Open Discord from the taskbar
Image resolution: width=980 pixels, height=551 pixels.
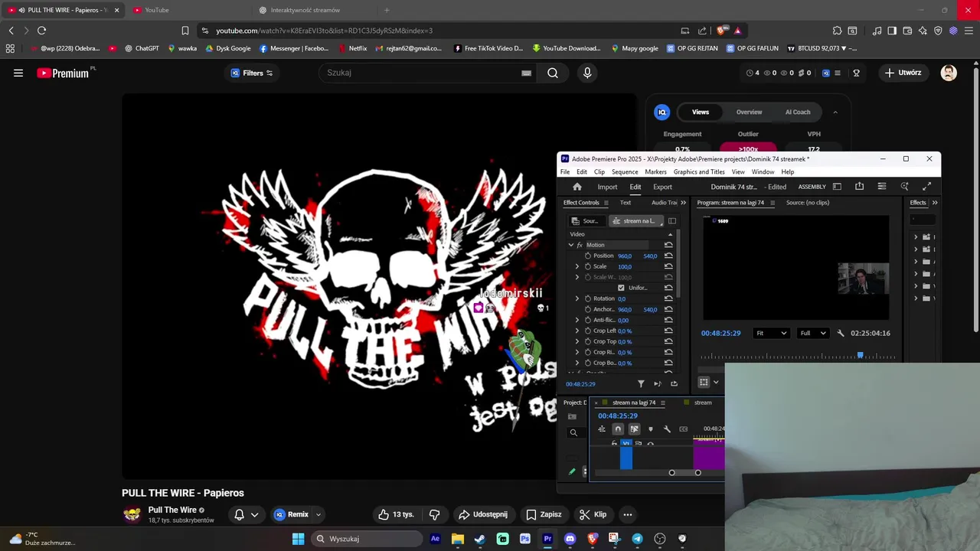pos(570,539)
